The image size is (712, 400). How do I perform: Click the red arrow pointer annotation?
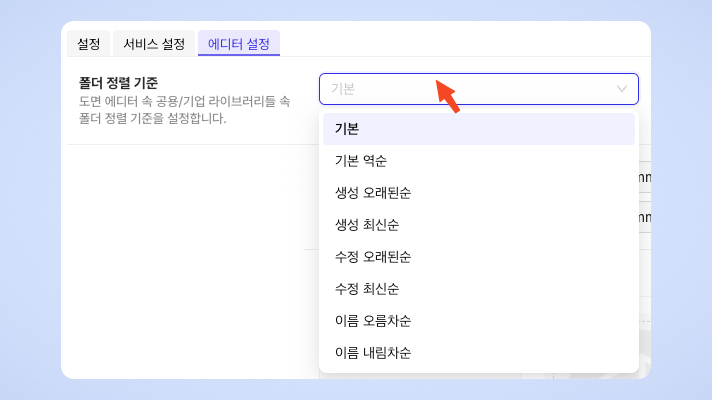pos(446,96)
